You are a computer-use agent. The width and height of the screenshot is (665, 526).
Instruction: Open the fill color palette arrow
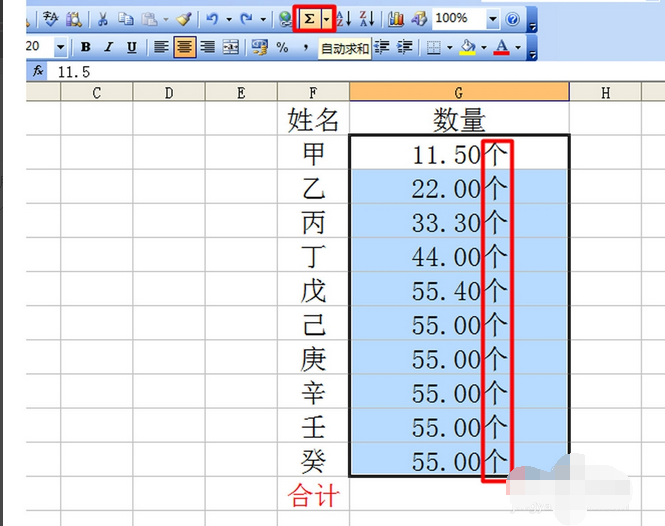484,47
